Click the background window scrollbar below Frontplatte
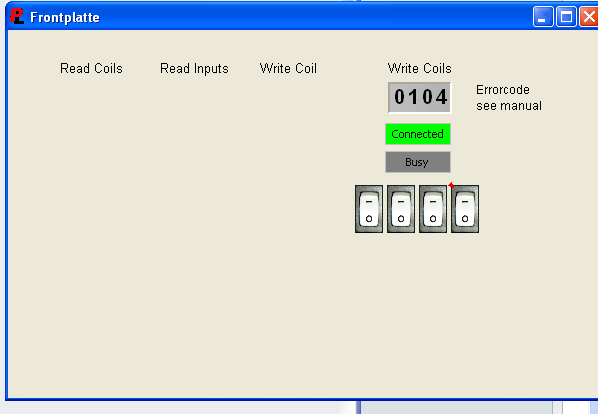Screen dimensions: 598x414 pyautogui.click(x=558, y=407)
